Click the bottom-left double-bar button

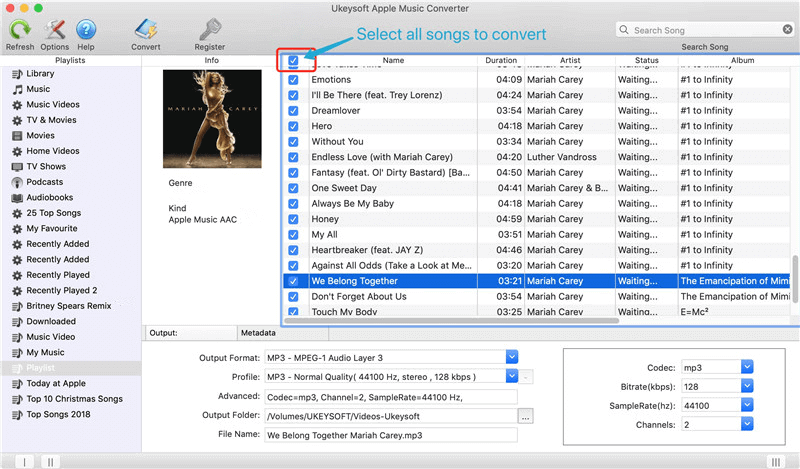(50, 462)
